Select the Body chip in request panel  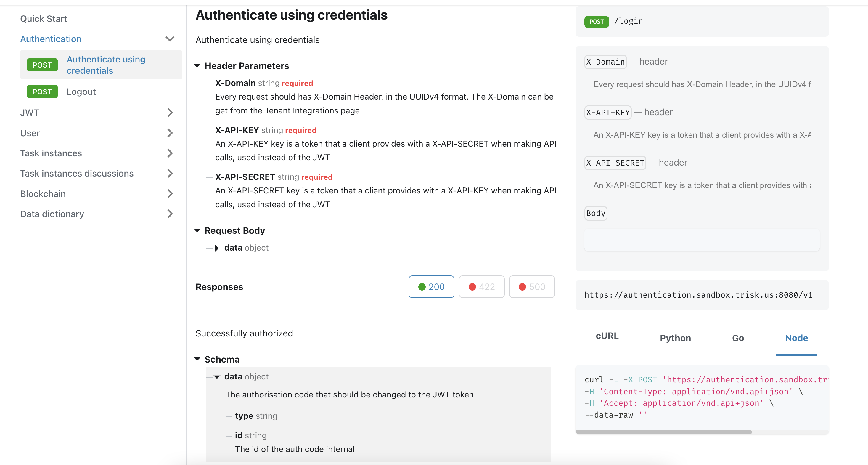click(595, 213)
